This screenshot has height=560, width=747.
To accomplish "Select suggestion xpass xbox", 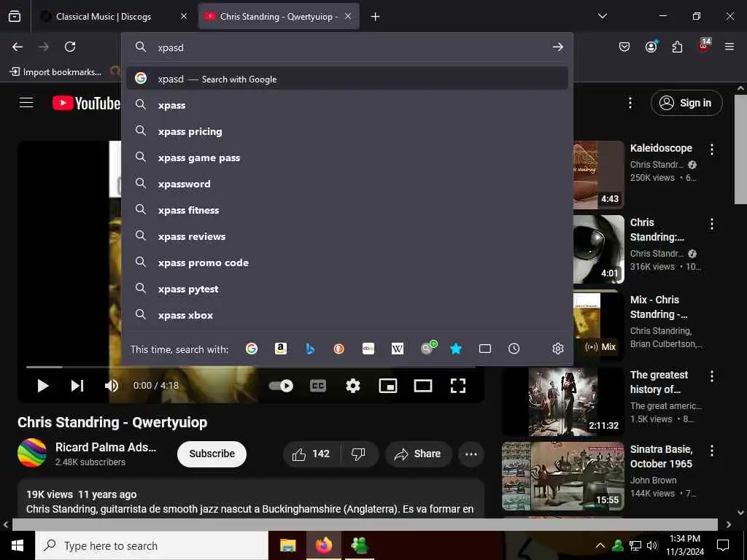I will 347,315.
